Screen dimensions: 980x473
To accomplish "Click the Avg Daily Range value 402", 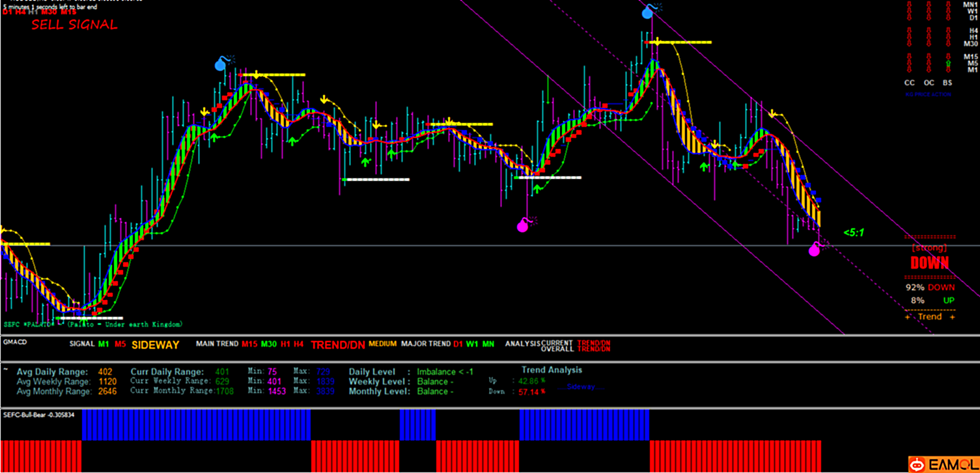I will 105,372.
